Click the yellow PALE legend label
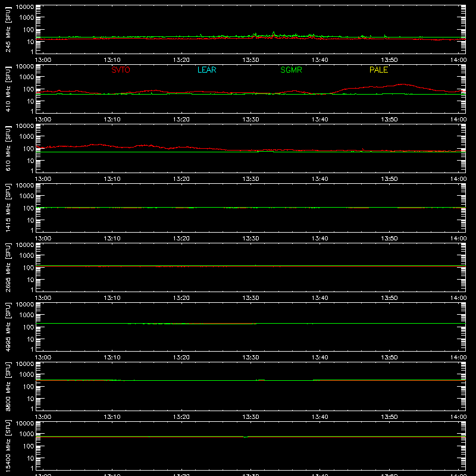 tap(378, 70)
